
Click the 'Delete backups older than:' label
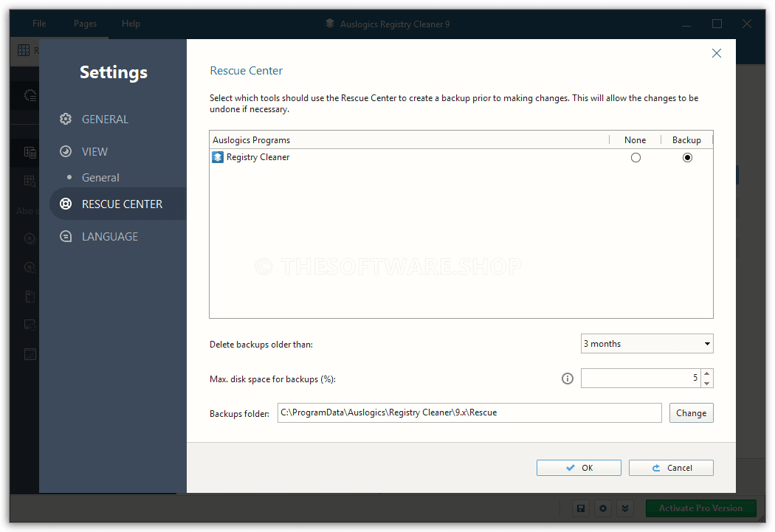coord(261,345)
